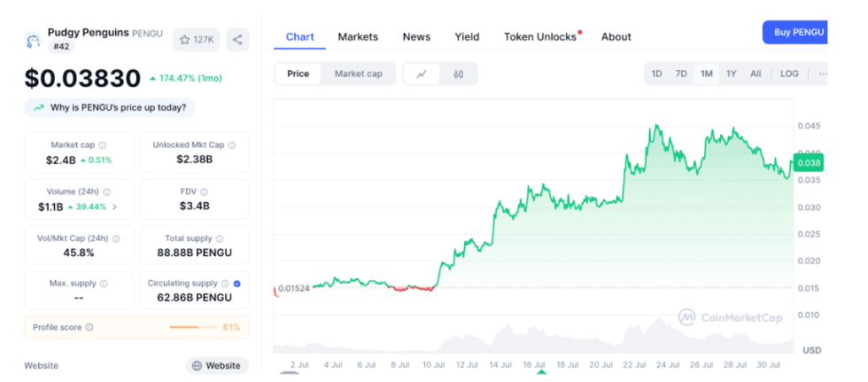Click the Pudgy Penguins coin logo
Viewport: 868px width, 382px height.
pyautogui.click(x=34, y=40)
